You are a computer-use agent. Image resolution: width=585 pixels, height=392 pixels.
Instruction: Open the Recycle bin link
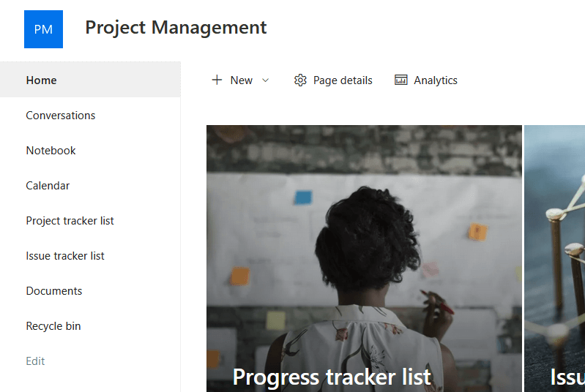point(53,326)
